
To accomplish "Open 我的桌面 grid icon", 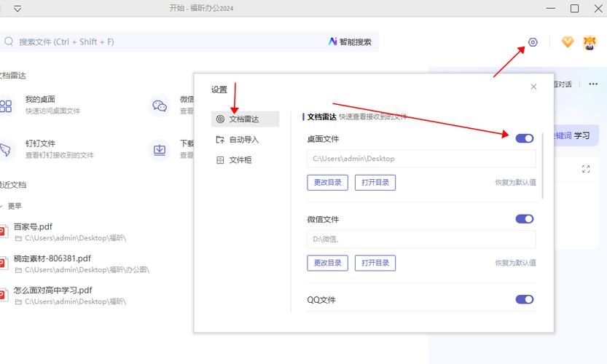I will coord(5,106).
